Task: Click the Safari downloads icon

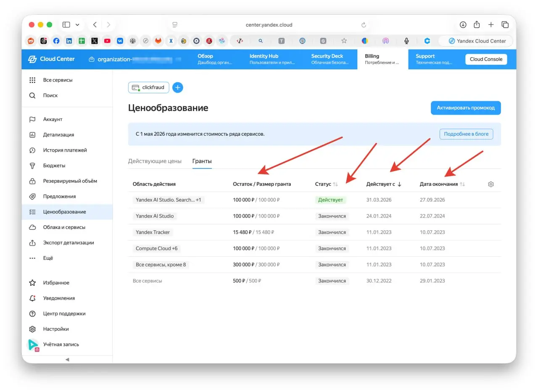Action: 463,25
